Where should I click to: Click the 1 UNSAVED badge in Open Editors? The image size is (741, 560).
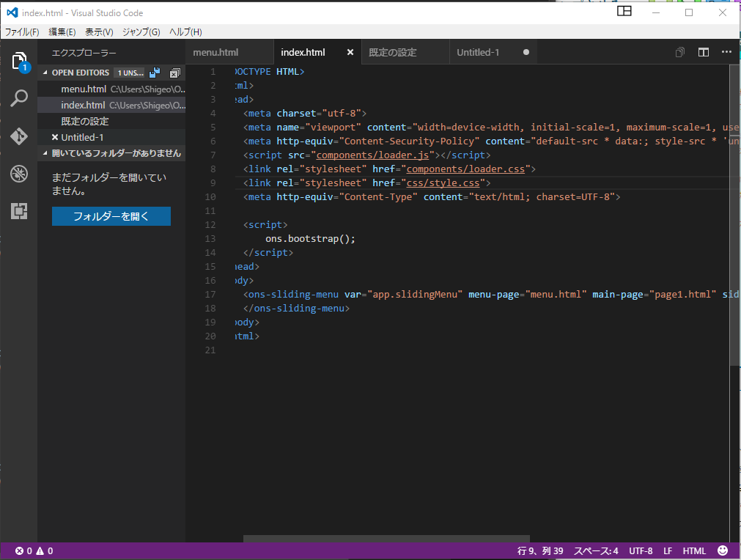pyautogui.click(x=130, y=73)
